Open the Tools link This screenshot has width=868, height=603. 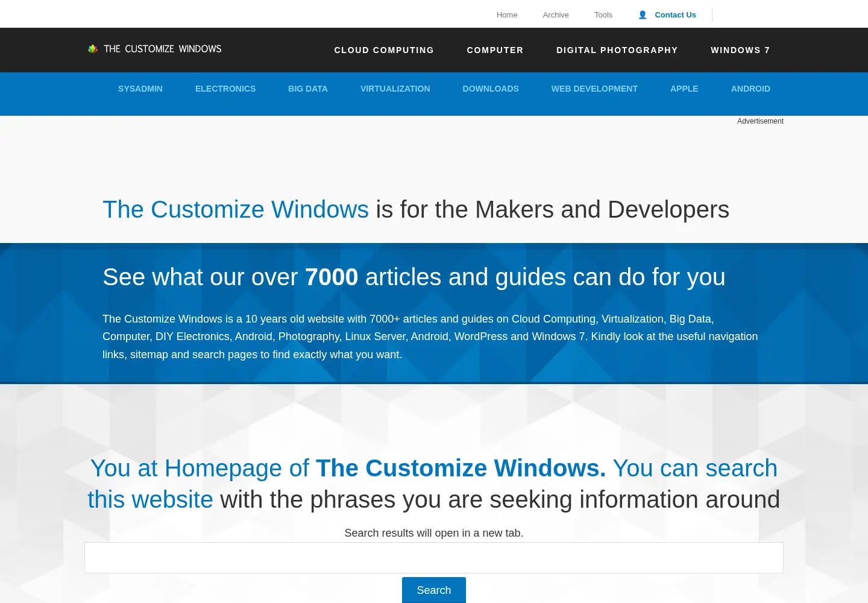pos(603,15)
